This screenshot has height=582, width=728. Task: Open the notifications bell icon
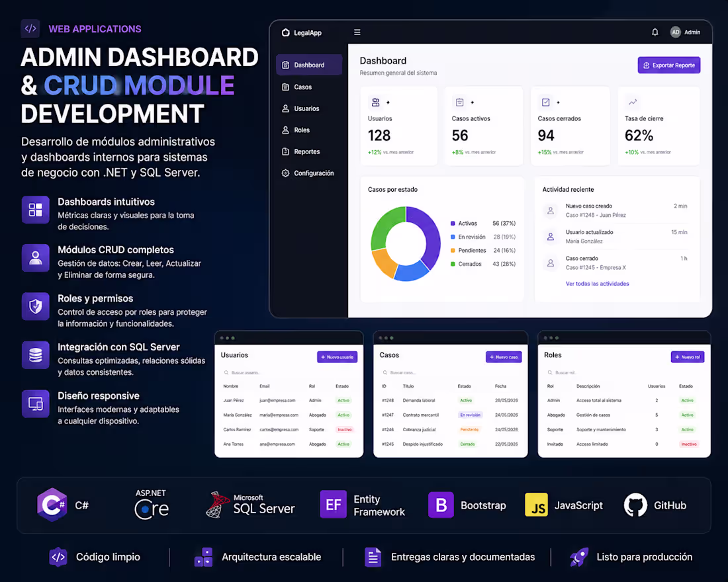(x=655, y=32)
